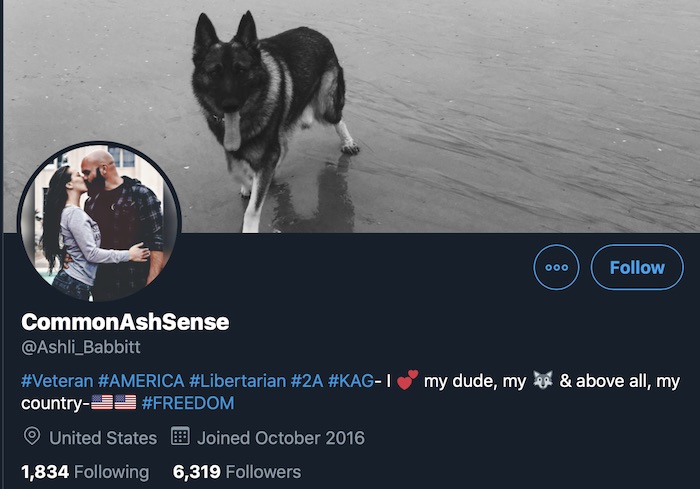Open the #Libertarian hashtag link
Viewport: 700px width, 489px height.
pos(238,381)
